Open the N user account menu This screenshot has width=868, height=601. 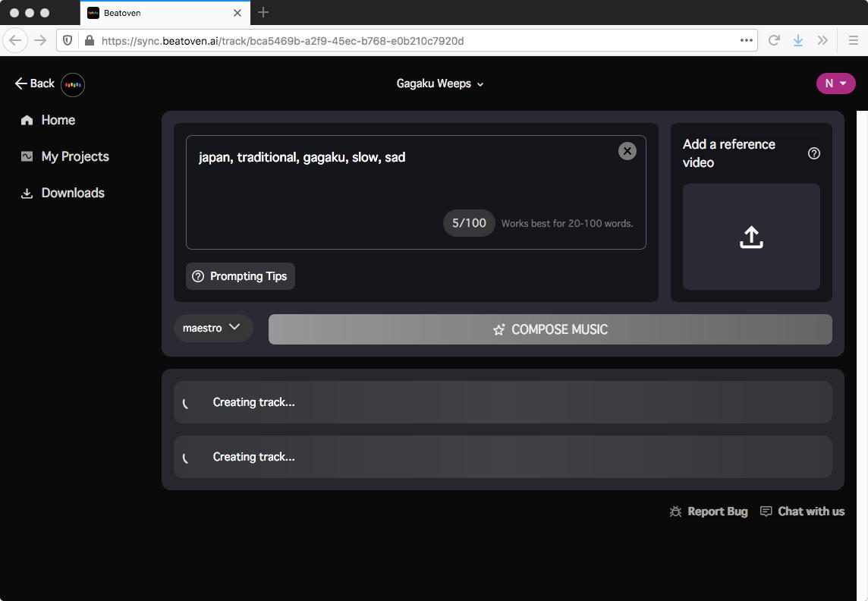(835, 83)
